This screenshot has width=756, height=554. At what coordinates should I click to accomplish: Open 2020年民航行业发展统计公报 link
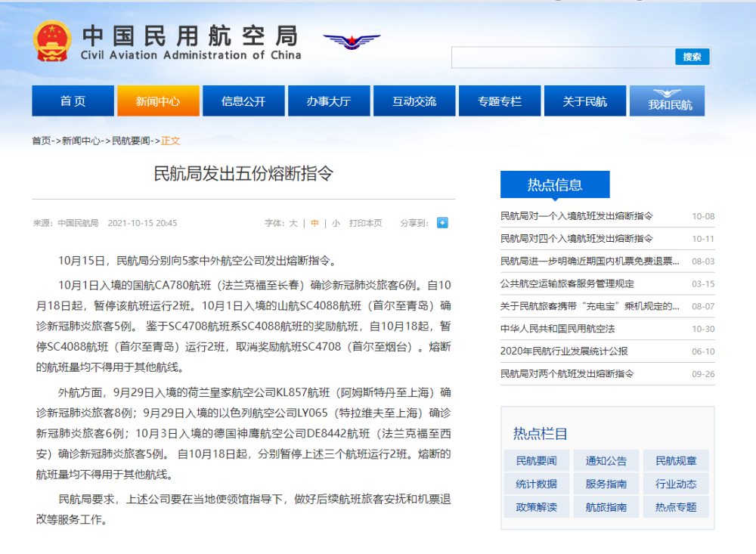point(564,351)
